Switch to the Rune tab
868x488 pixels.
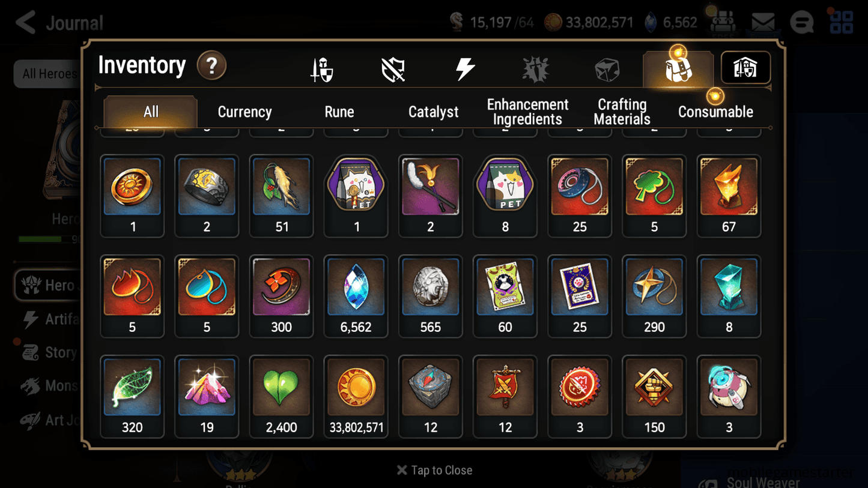click(x=339, y=112)
